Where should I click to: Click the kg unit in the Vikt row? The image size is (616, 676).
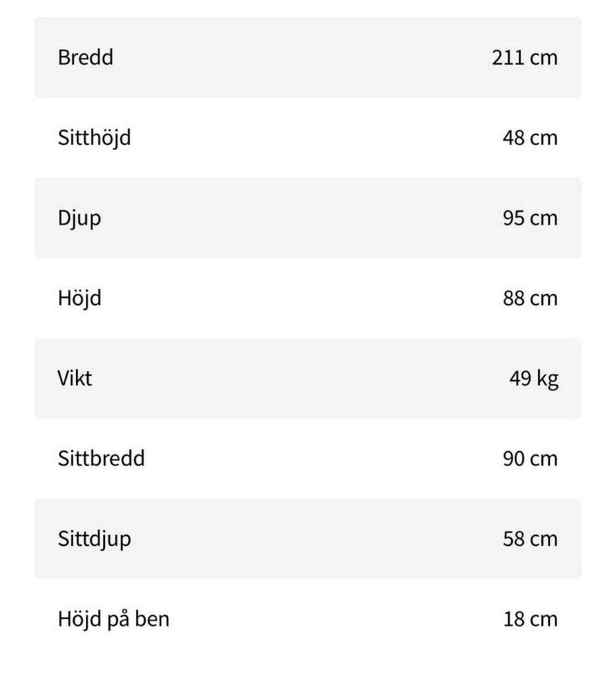point(547,380)
